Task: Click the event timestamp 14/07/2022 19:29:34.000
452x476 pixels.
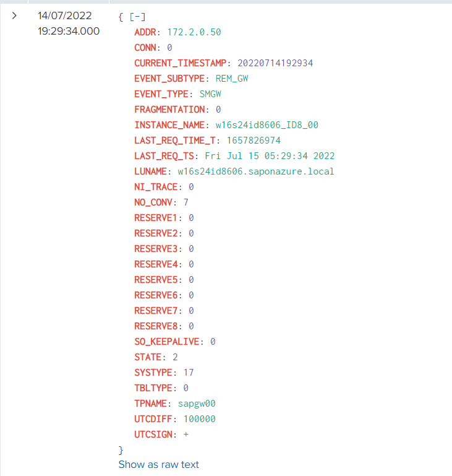Action: tap(68, 24)
